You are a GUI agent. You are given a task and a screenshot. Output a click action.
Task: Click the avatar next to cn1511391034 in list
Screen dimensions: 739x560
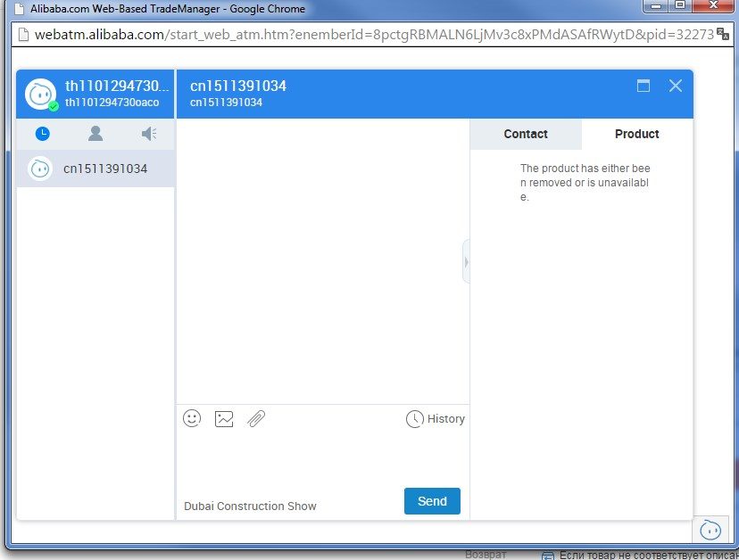(x=40, y=169)
